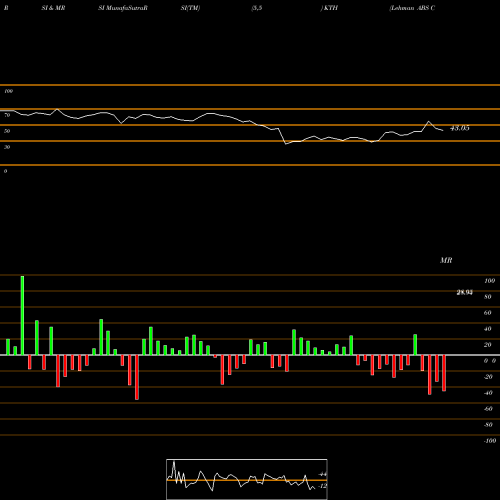Click the 'MR' panel title

click(446, 260)
